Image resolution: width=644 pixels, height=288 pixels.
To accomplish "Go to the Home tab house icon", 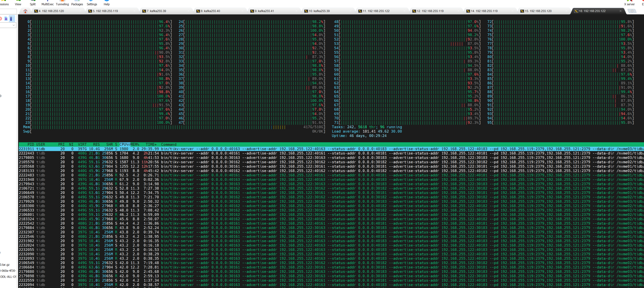I will coord(25,11).
